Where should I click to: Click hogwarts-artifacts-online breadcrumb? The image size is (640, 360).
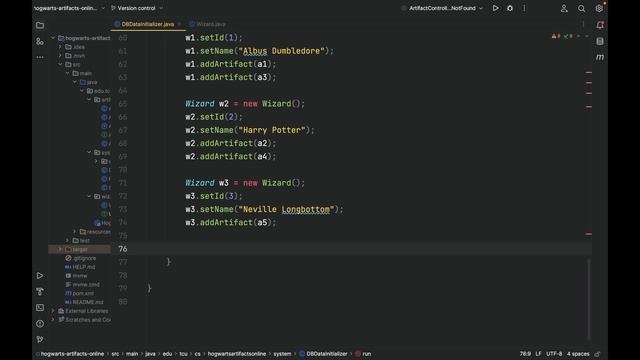pos(72,354)
